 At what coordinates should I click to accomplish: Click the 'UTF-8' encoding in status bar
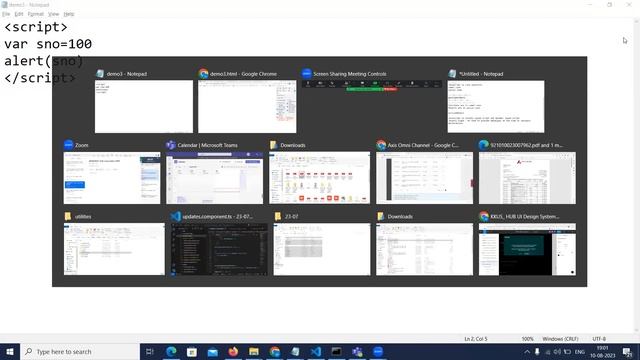click(x=599, y=339)
